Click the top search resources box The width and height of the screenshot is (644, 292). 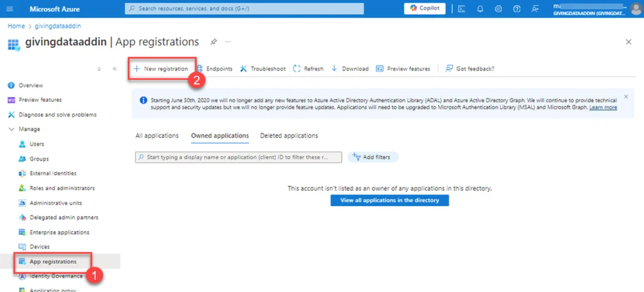click(x=244, y=9)
